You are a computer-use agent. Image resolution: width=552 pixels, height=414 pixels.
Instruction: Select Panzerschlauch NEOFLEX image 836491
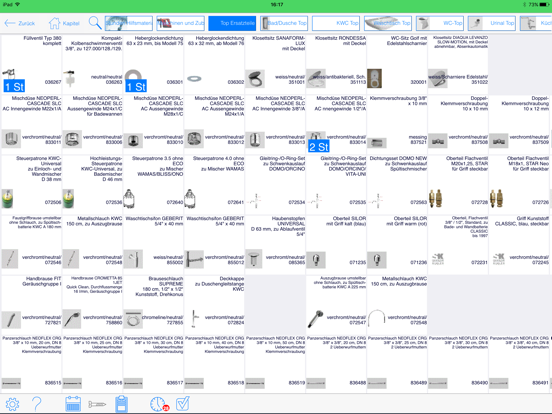(498, 383)
